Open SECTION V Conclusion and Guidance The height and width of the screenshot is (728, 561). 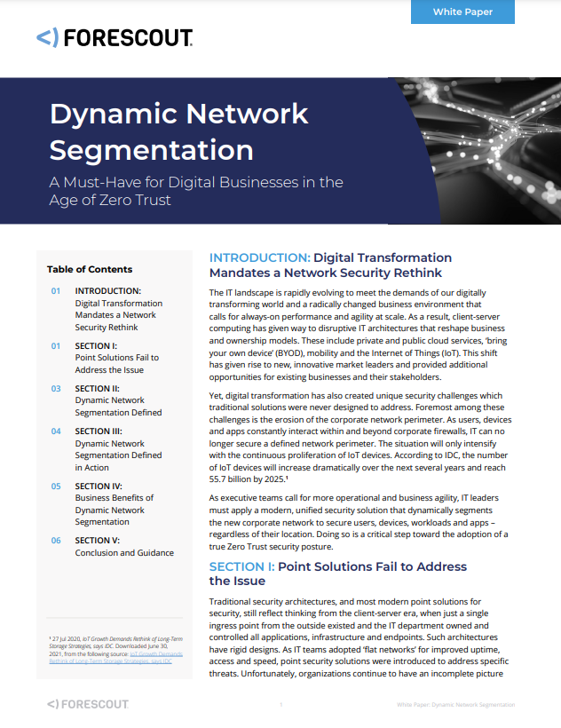pos(124,547)
